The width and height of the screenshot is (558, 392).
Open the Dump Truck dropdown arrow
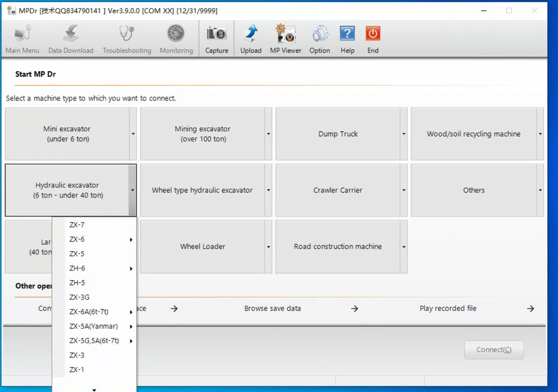pos(404,134)
